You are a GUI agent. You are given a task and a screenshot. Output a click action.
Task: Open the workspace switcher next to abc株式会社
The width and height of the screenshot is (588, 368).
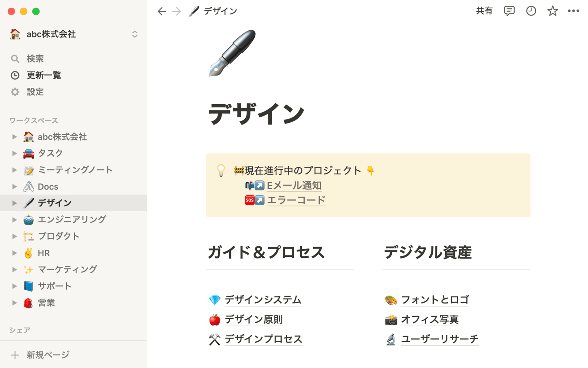pos(135,34)
